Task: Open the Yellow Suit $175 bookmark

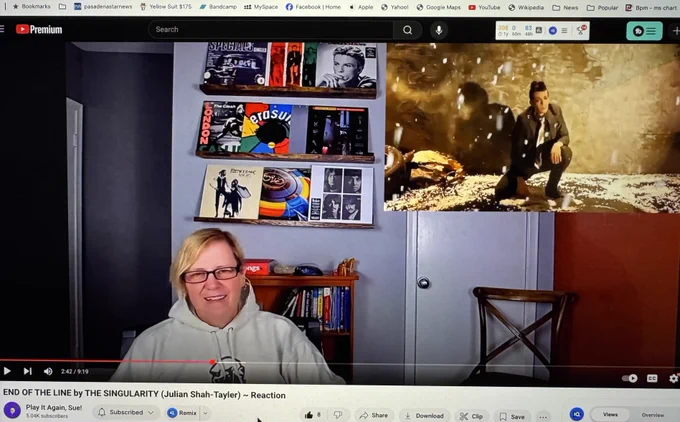Action: [x=166, y=7]
